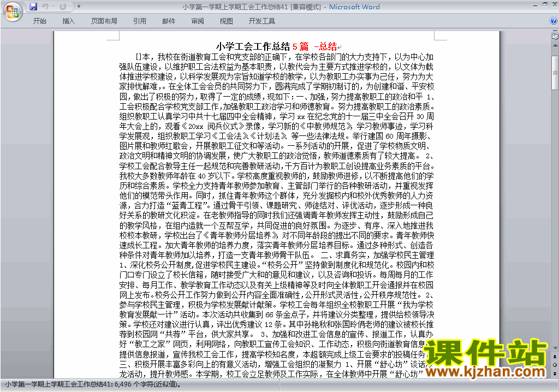Restore down the Word window
Viewport: 559px width, 392px height.
click(545, 4)
